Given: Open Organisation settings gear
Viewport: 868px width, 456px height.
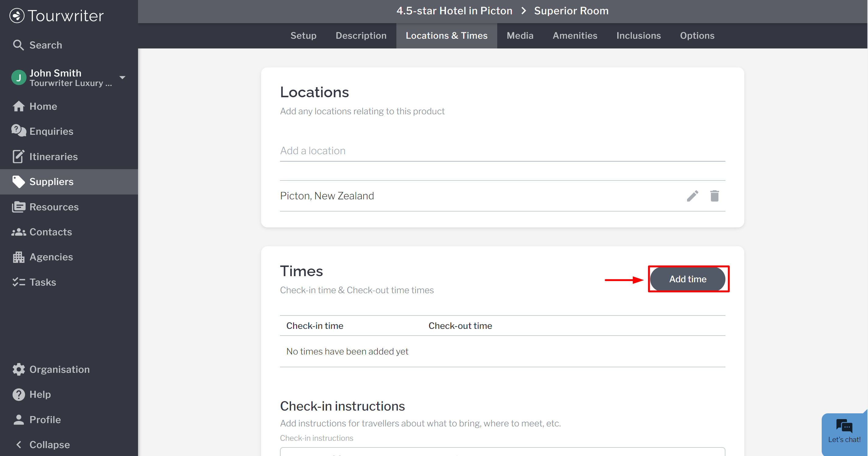Looking at the screenshot, I should 19,369.
